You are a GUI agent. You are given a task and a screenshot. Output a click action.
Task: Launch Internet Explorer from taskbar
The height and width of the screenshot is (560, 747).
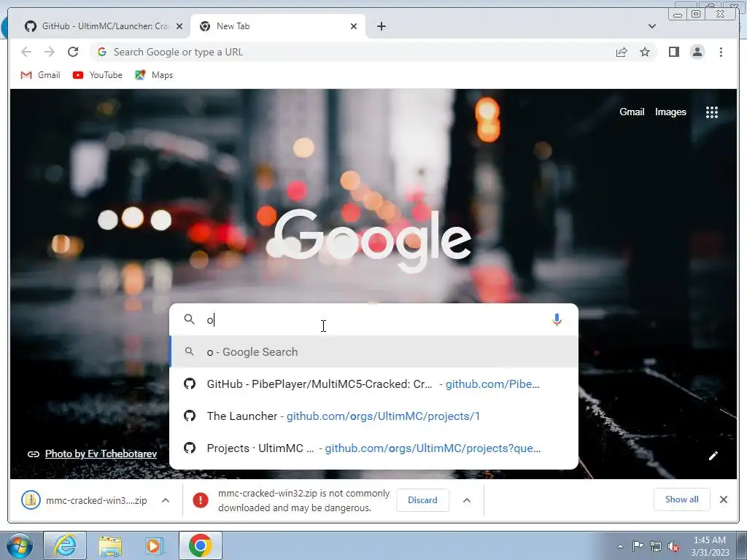(65, 545)
